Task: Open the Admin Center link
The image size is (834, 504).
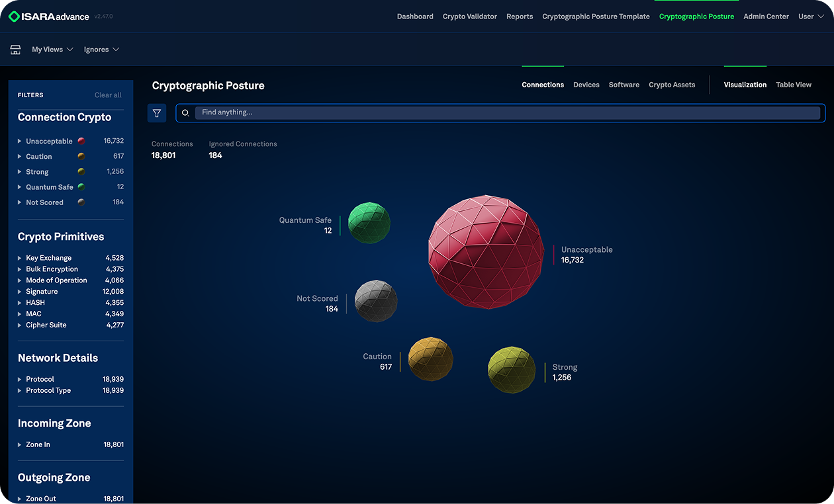Action: tap(766, 17)
